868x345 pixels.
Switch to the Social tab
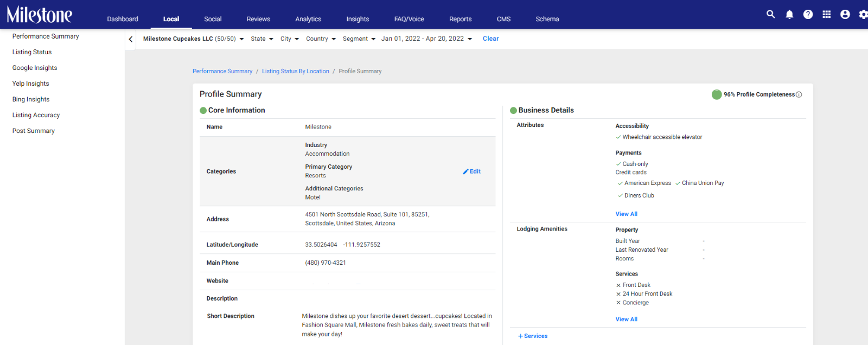(213, 19)
